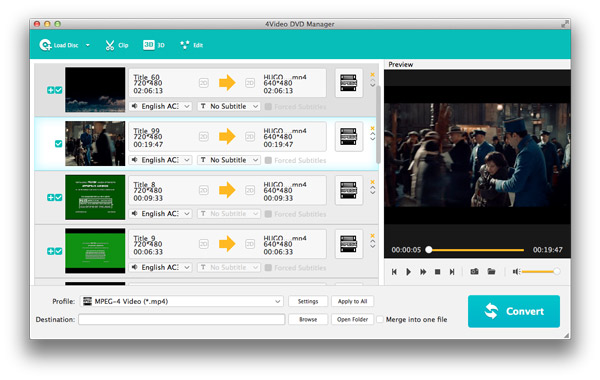Expand the Load Disc dropdown arrow

point(88,45)
